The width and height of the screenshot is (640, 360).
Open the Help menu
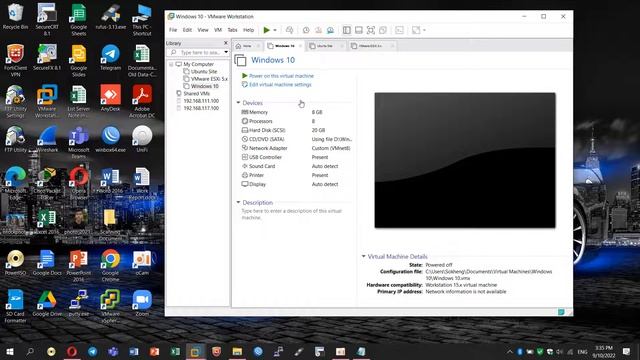pyautogui.click(x=248, y=30)
